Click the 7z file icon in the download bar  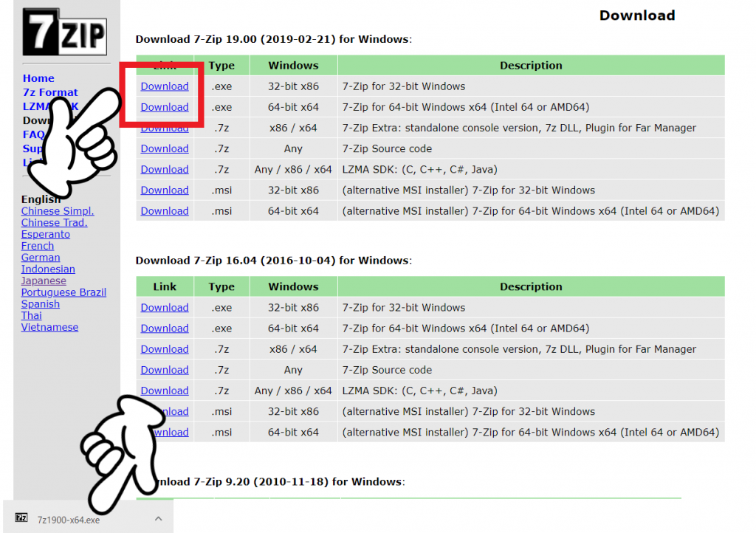21,517
